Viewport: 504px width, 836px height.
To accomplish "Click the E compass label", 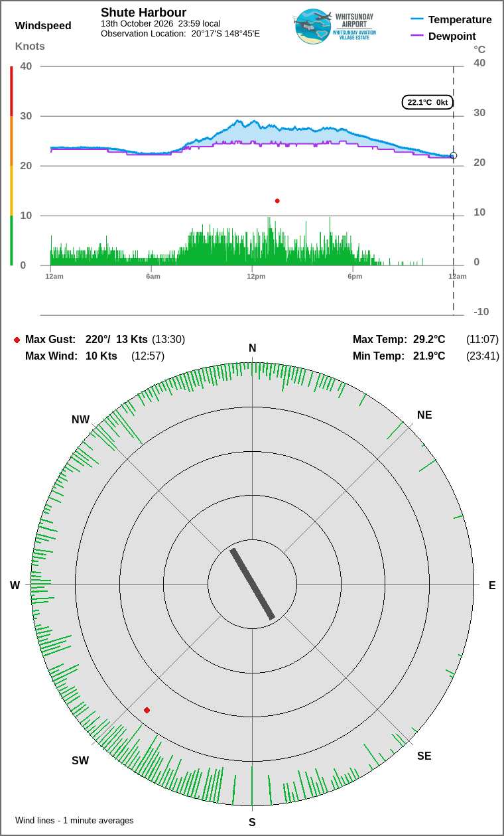I will (x=492, y=585).
